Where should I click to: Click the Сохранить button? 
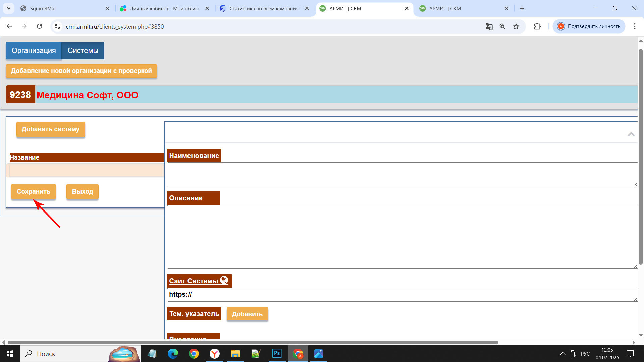(34, 192)
